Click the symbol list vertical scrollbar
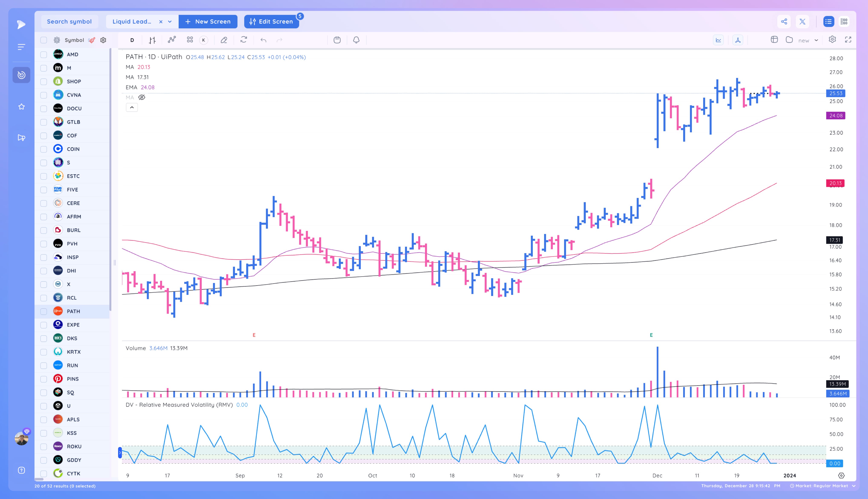This screenshot has width=868, height=499. [110, 179]
